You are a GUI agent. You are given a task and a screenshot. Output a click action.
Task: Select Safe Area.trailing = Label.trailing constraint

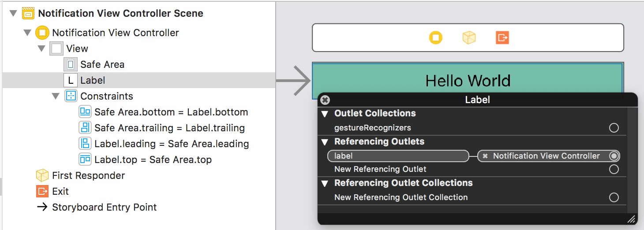pyautogui.click(x=169, y=128)
